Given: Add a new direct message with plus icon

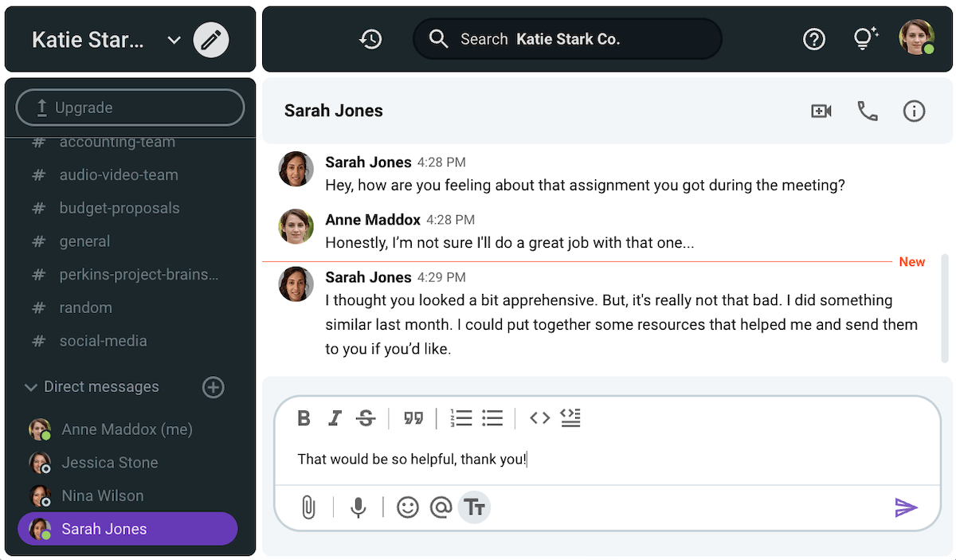Looking at the screenshot, I should pos(213,387).
